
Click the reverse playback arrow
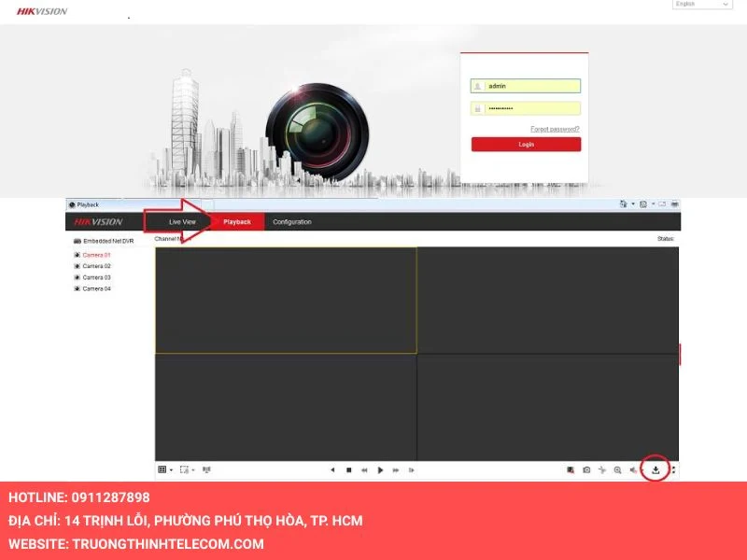[332, 470]
